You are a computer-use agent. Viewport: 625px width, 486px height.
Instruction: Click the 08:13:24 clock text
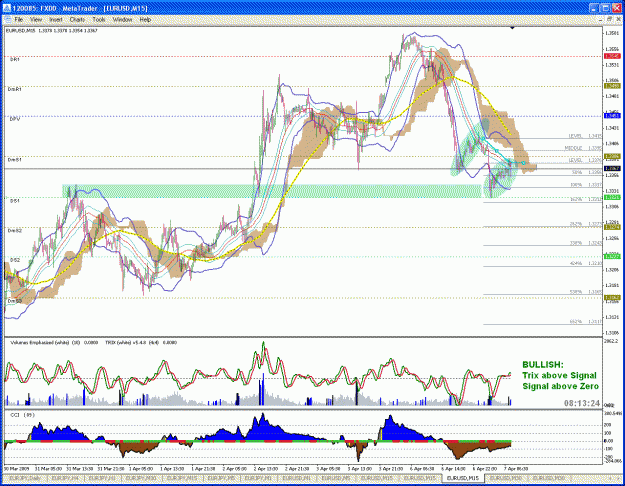582,403
